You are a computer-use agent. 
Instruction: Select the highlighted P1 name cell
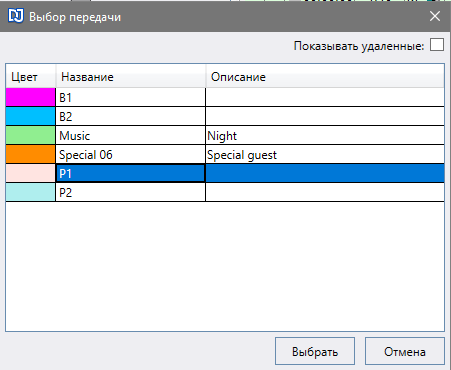pyautogui.click(x=130, y=173)
